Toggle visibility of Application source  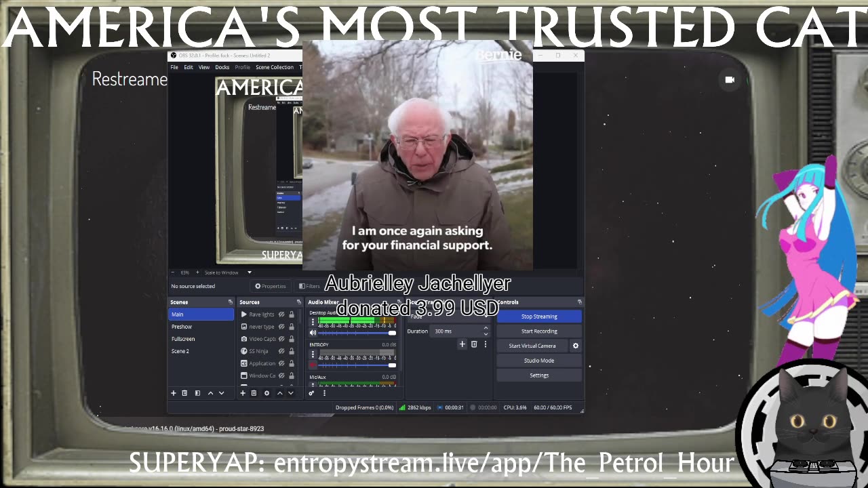coord(281,363)
